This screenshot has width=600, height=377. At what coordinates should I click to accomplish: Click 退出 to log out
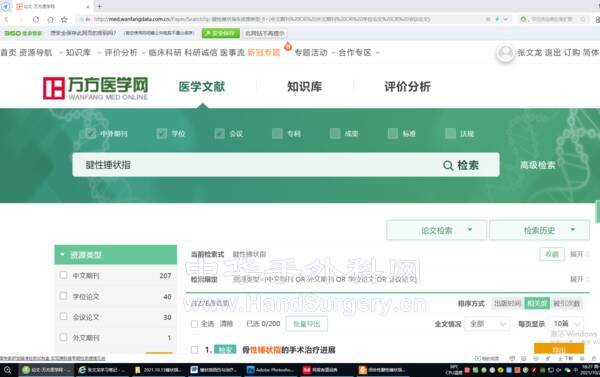(553, 52)
